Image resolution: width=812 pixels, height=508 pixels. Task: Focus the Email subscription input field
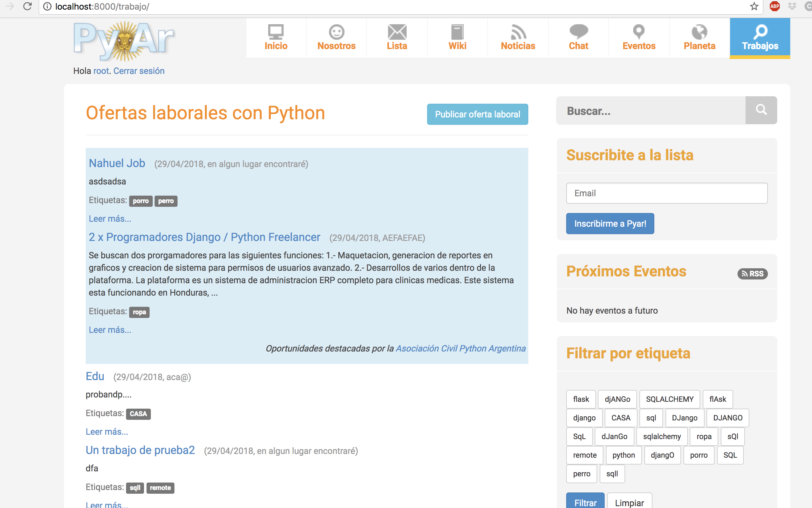tap(667, 193)
